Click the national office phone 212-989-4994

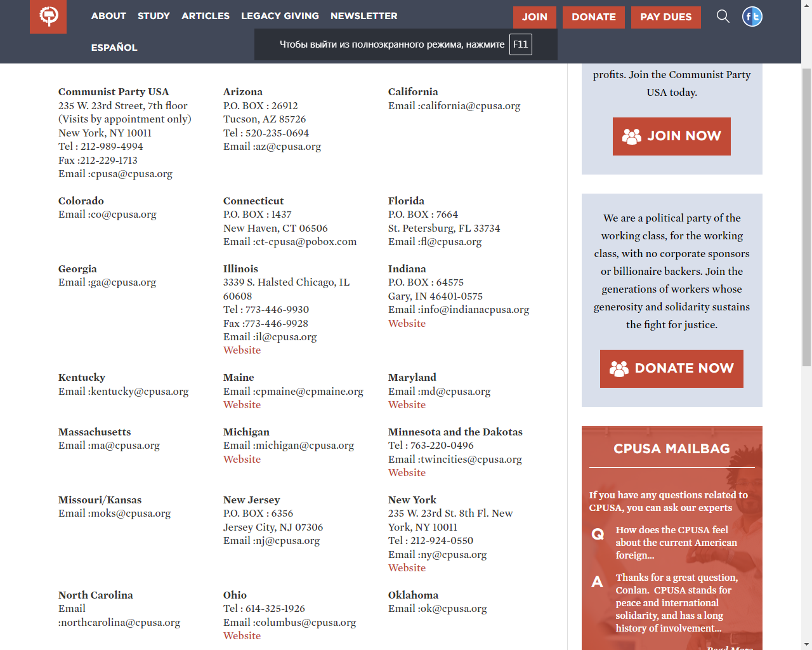(x=112, y=147)
